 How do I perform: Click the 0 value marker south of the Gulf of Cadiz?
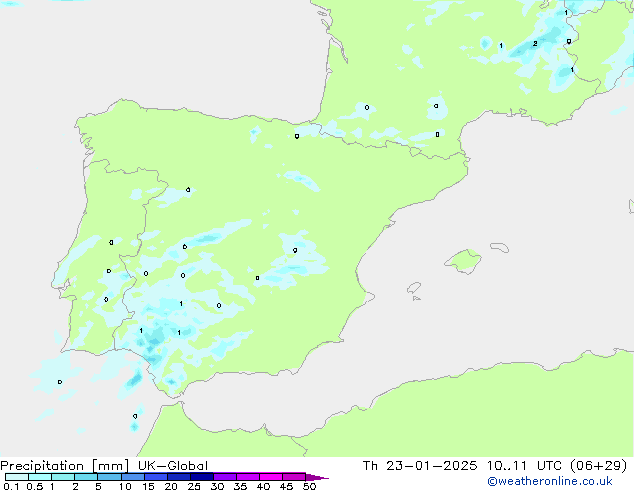point(135,416)
